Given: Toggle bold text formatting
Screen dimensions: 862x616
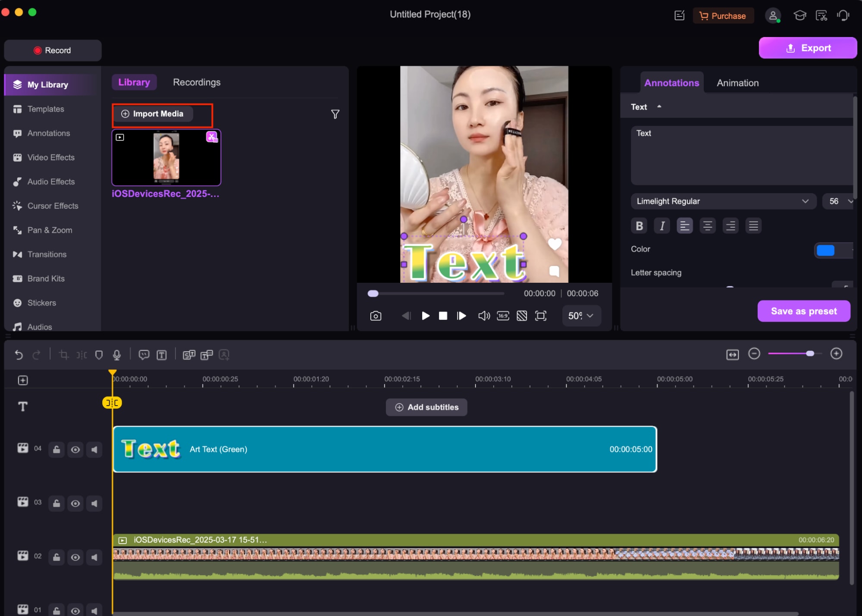Looking at the screenshot, I should 639,225.
